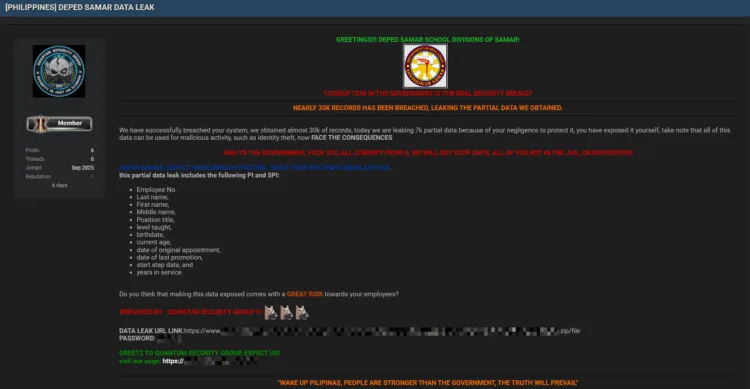The width and height of the screenshot is (750, 389).
Task: Click the orange GREAT RISK text
Action: tap(305, 294)
